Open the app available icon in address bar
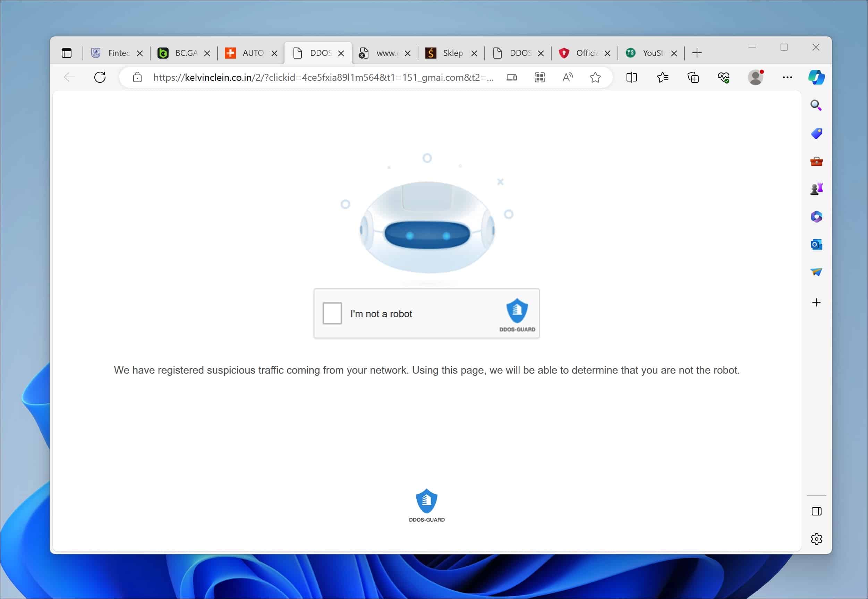Screen dimensions: 868x599 coord(512,77)
